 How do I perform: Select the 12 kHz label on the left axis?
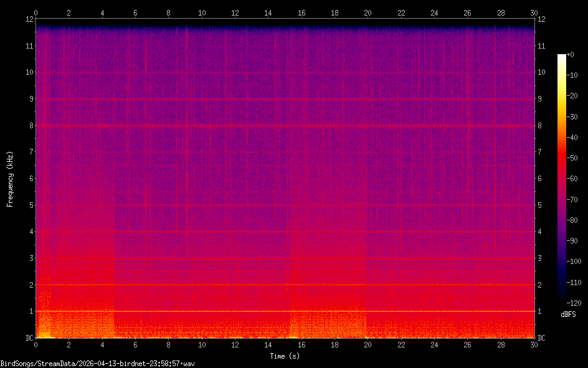tap(27, 19)
